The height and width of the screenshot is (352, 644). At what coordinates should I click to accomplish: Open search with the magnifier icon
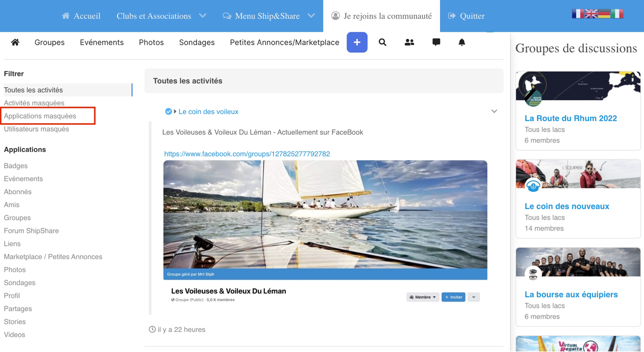[382, 42]
